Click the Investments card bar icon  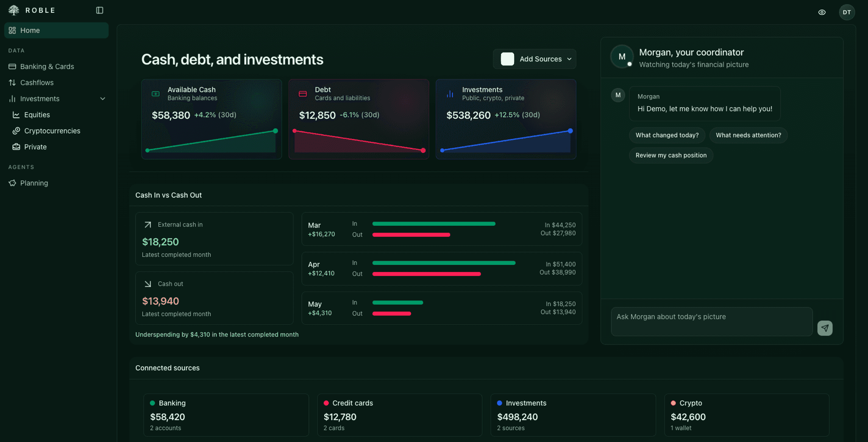point(450,94)
